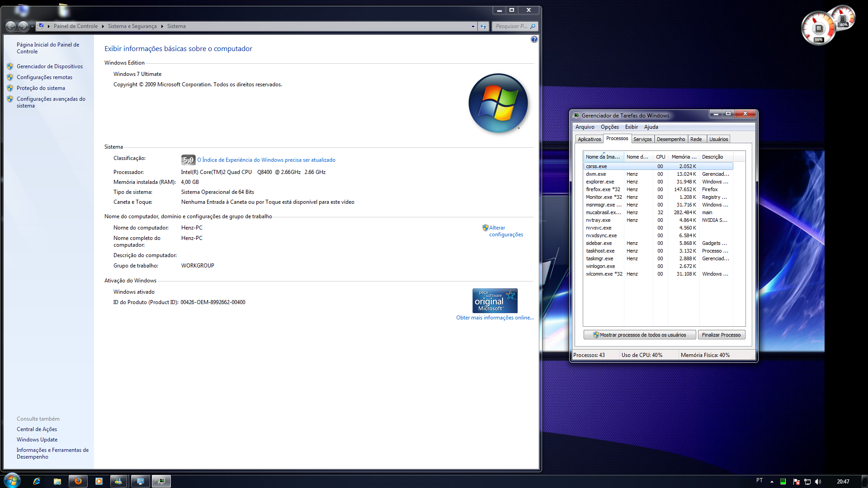Expand the address bar history dropdown
The image size is (868, 488).
[473, 26]
